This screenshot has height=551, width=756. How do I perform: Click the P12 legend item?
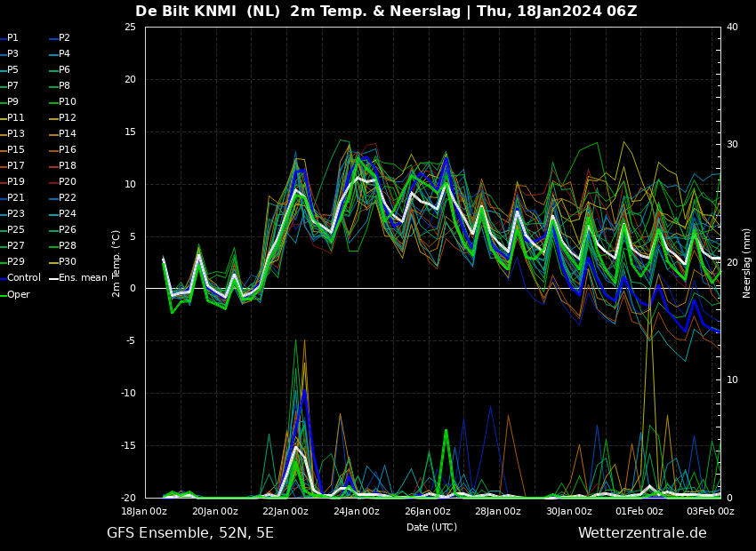click(62, 117)
